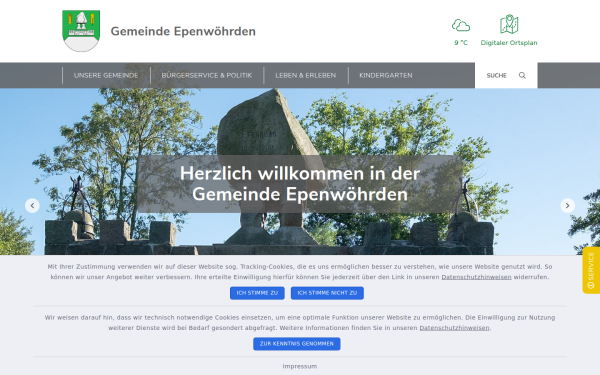Click the Epenwöhrden coat of arms logo

(x=81, y=31)
